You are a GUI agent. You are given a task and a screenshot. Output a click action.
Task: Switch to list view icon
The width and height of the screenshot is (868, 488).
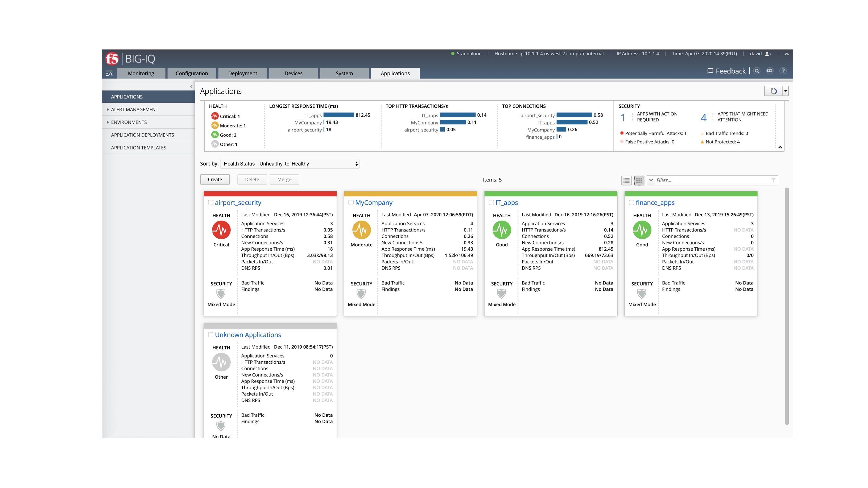click(626, 180)
